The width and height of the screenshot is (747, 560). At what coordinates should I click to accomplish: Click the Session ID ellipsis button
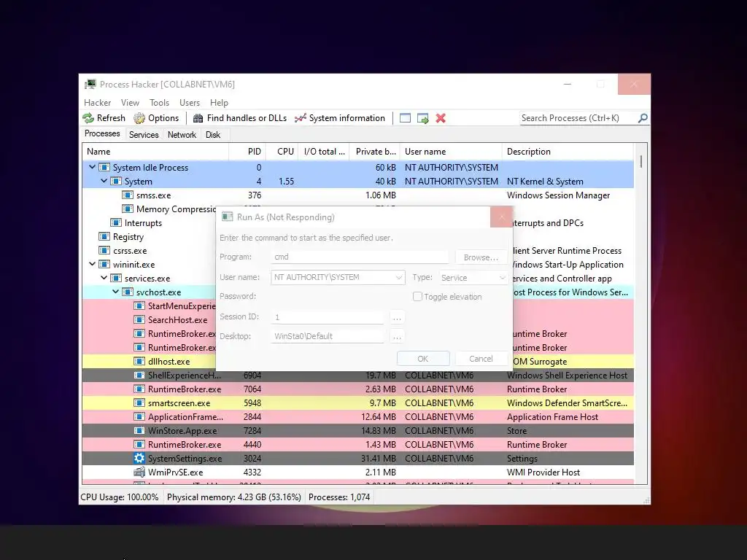click(x=397, y=317)
